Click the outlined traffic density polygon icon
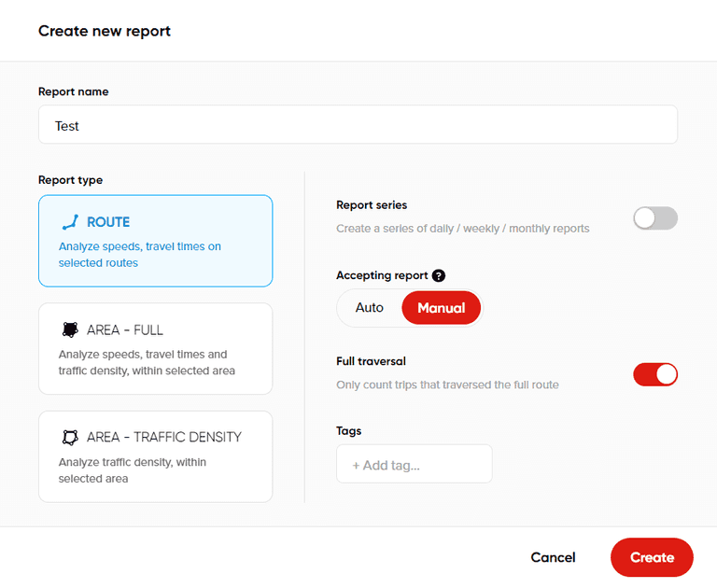The width and height of the screenshot is (717, 588). 69,437
